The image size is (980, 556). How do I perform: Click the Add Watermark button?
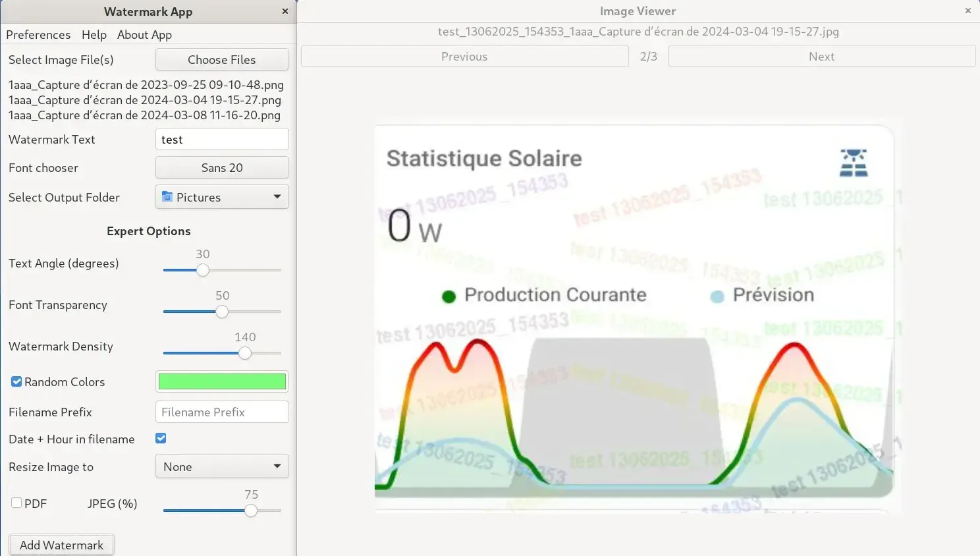(61, 545)
